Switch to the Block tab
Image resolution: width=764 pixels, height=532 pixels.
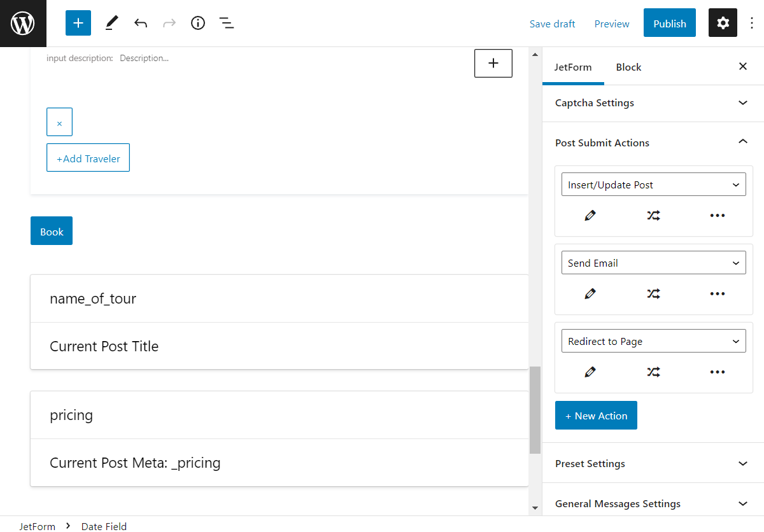click(628, 67)
